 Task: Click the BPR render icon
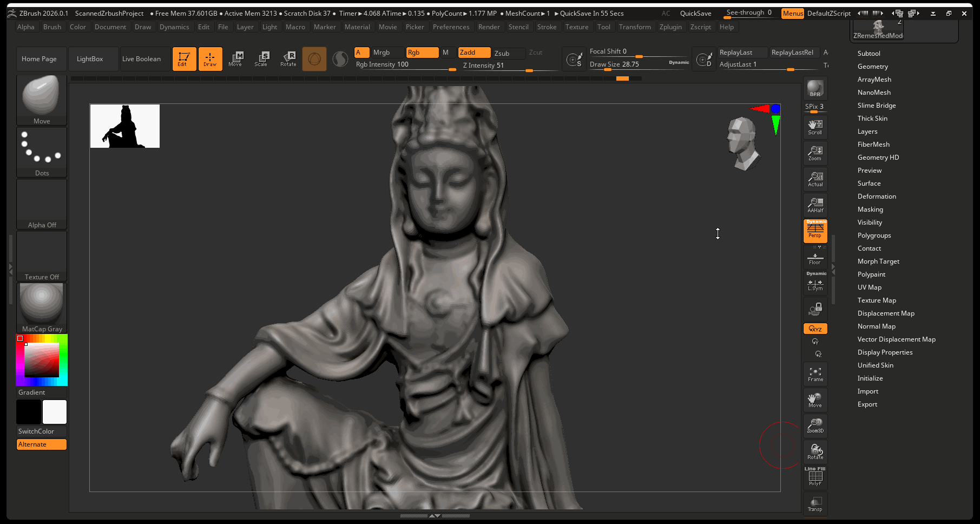pos(815,88)
